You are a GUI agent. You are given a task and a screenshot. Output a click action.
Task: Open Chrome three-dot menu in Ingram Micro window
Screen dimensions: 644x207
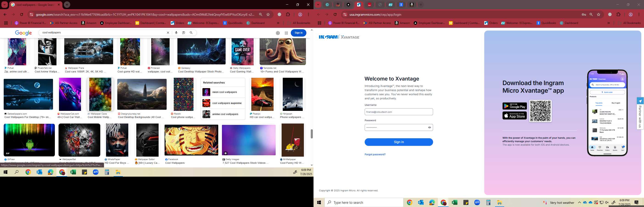click(x=639, y=14)
